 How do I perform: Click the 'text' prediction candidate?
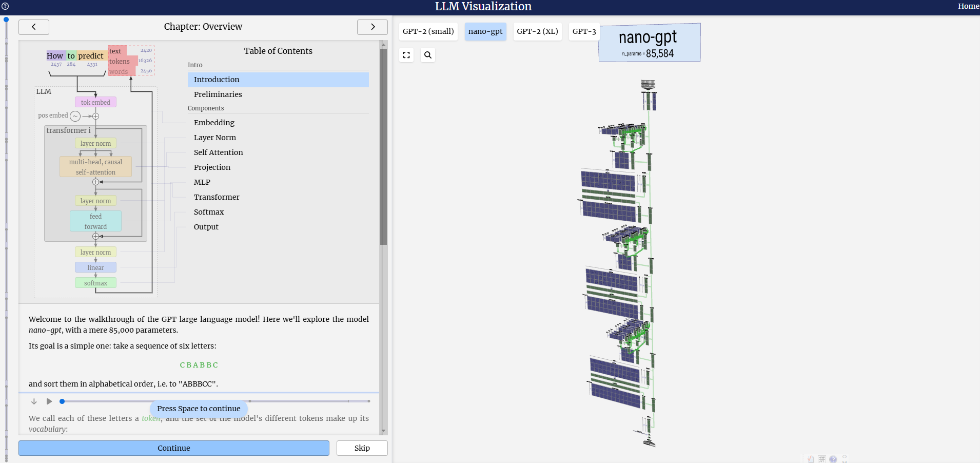click(117, 51)
